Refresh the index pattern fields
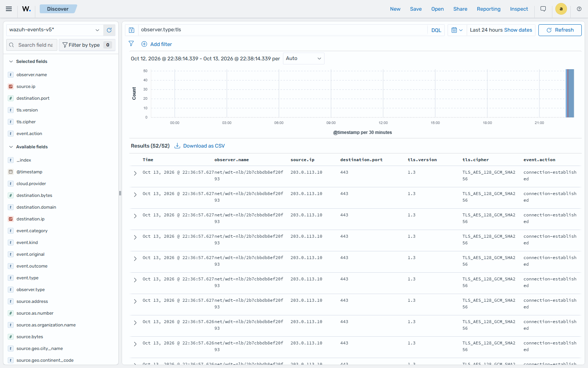This screenshot has width=588, height=368. pyautogui.click(x=109, y=30)
